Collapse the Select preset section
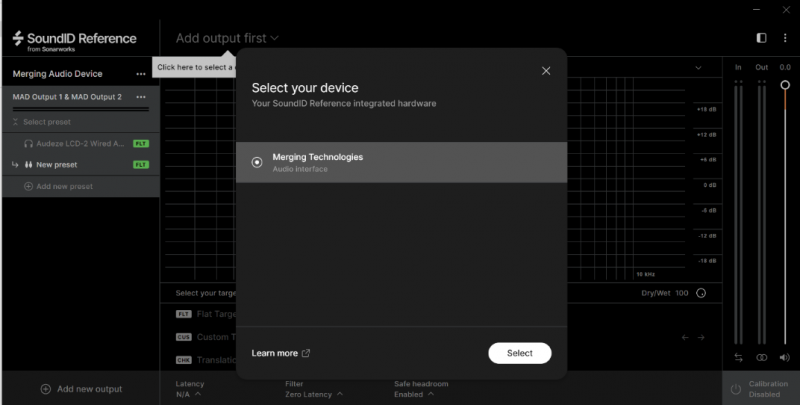Viewport: 800px width, 405px height. point(15,122)
